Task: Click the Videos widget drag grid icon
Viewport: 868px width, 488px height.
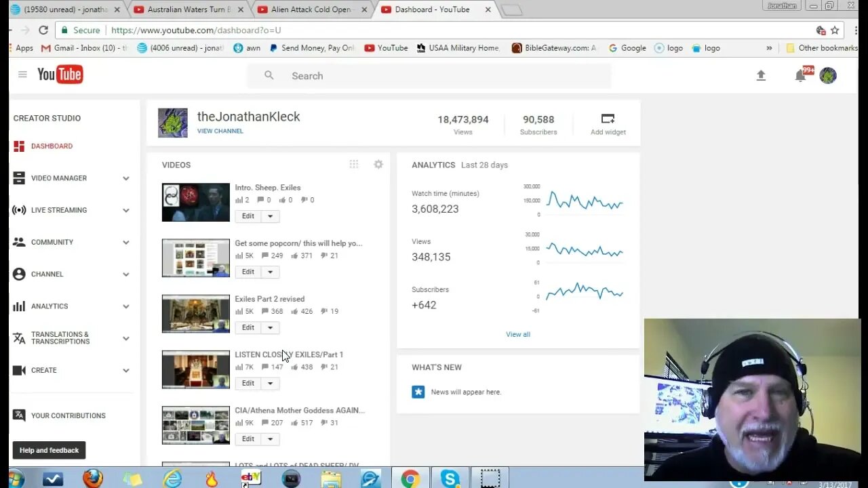Action: 354,164
